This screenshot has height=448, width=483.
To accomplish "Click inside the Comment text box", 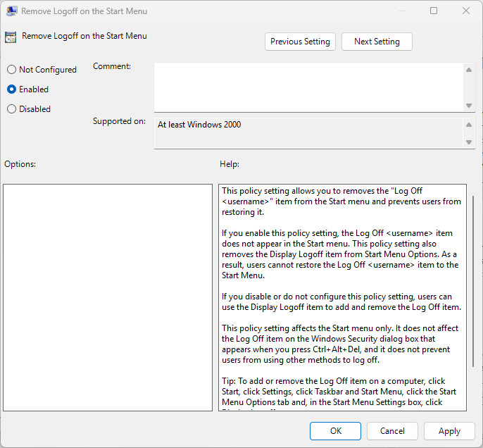I will click(x=308, y=86).
